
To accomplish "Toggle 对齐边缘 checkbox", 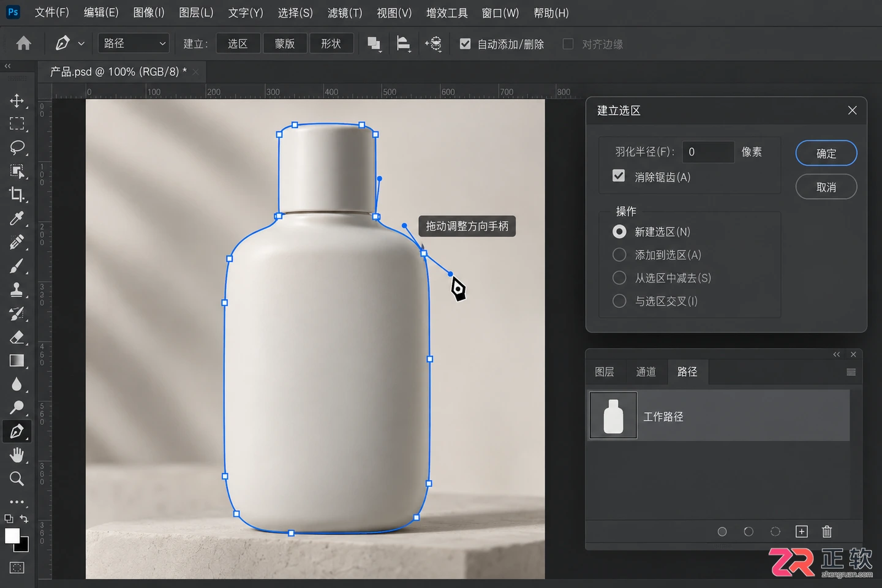I will pyautogui.click(x=568, y=44).
